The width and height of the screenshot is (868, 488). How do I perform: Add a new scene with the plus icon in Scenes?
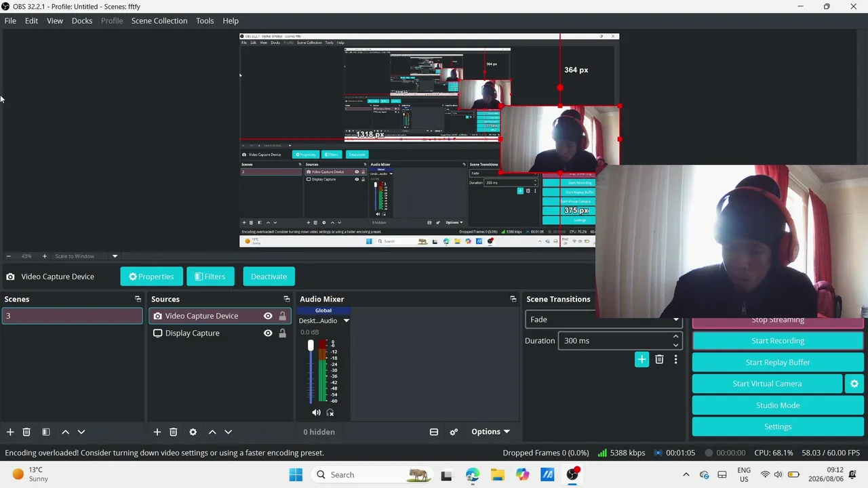(x=10, y=432)
